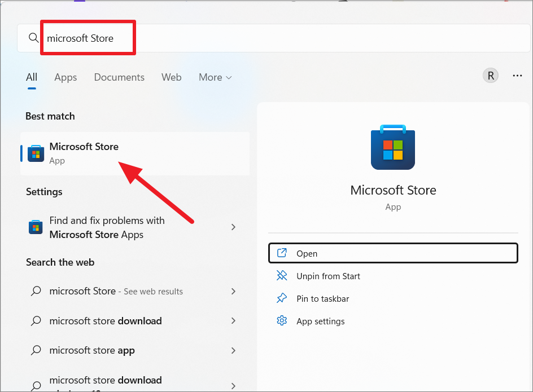This screenshot has height=392, width=533.
Task: Open App settings for Microsoft Store
Action: pos(393,321)
